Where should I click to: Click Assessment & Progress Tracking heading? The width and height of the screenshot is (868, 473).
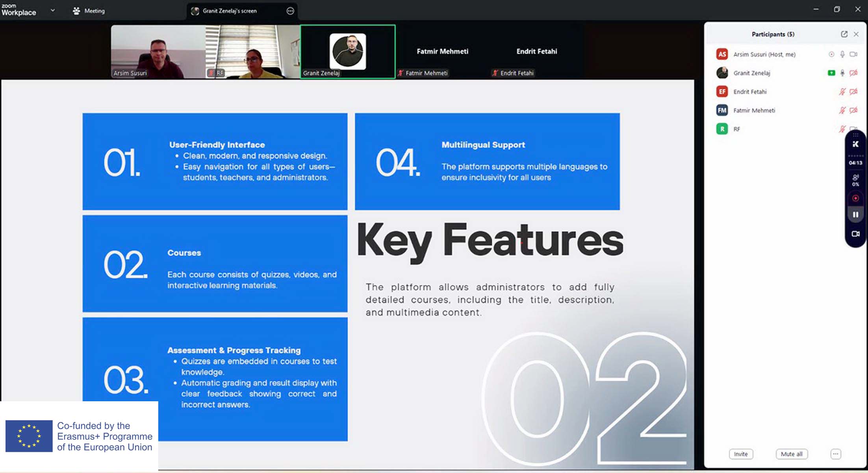[x=234, y=350]
